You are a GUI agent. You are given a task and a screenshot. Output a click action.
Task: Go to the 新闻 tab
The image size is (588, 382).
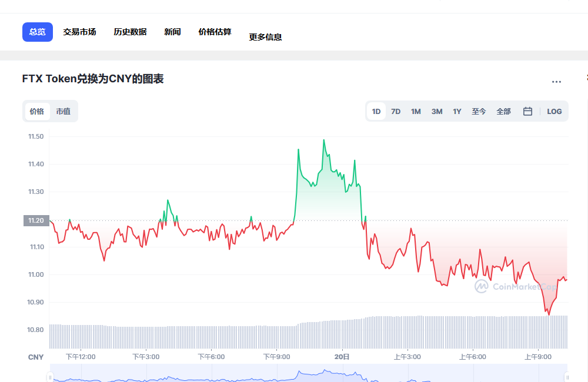(x=172, y=32)
